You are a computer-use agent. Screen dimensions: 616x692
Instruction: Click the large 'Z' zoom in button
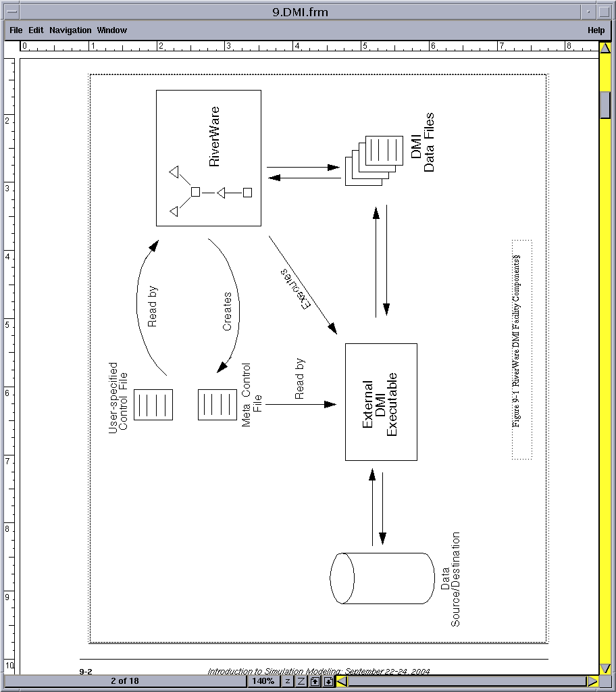(x=301, y=681)
